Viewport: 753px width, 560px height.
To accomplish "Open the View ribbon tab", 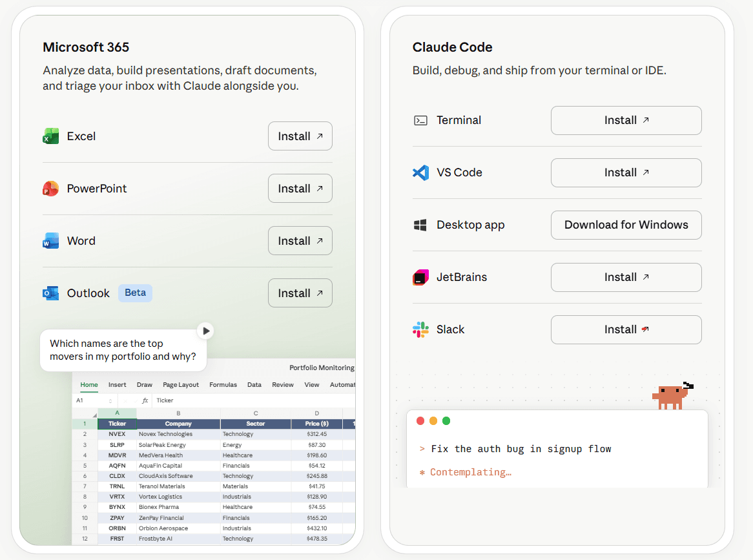I will pyautogui.click(x=312, y=385).
